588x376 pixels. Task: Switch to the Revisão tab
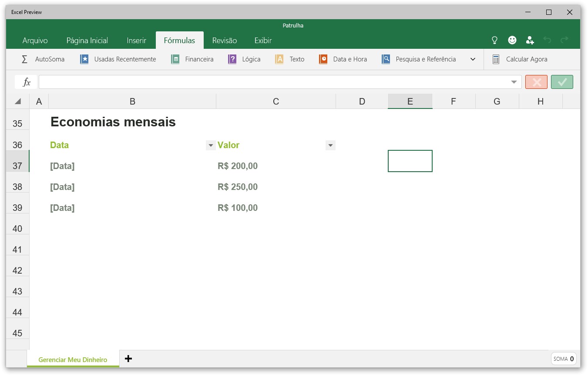pyautogui.click(x=224, y=40)
